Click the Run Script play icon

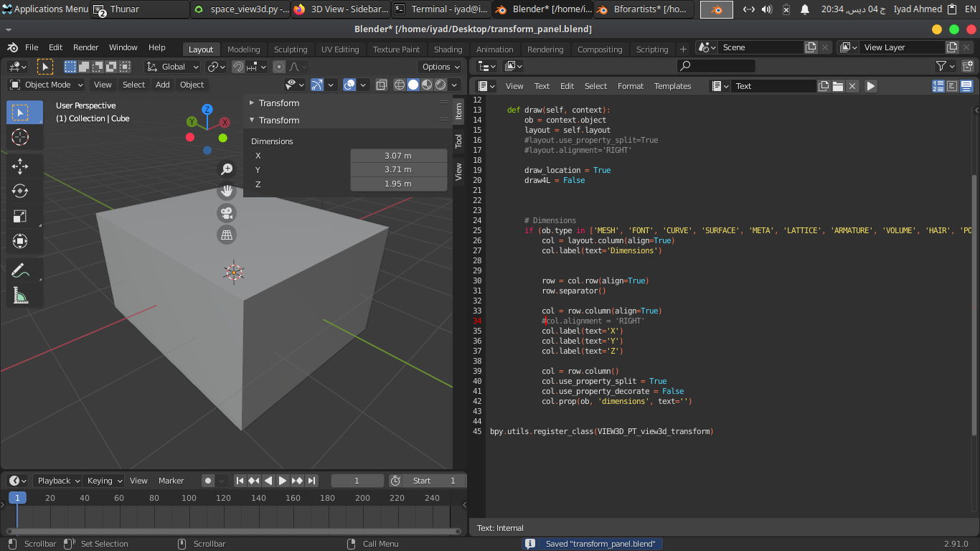(x=870, y=86)
